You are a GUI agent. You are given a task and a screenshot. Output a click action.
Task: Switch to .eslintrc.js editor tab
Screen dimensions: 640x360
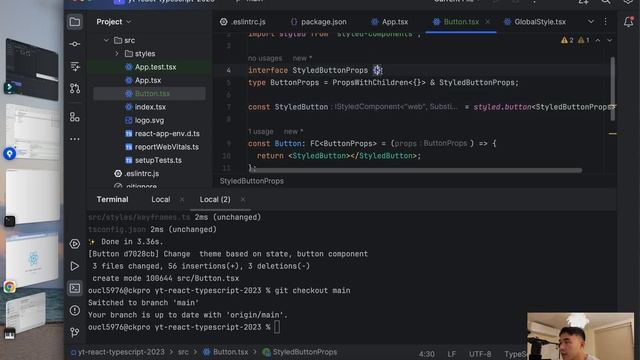[243, 22]
